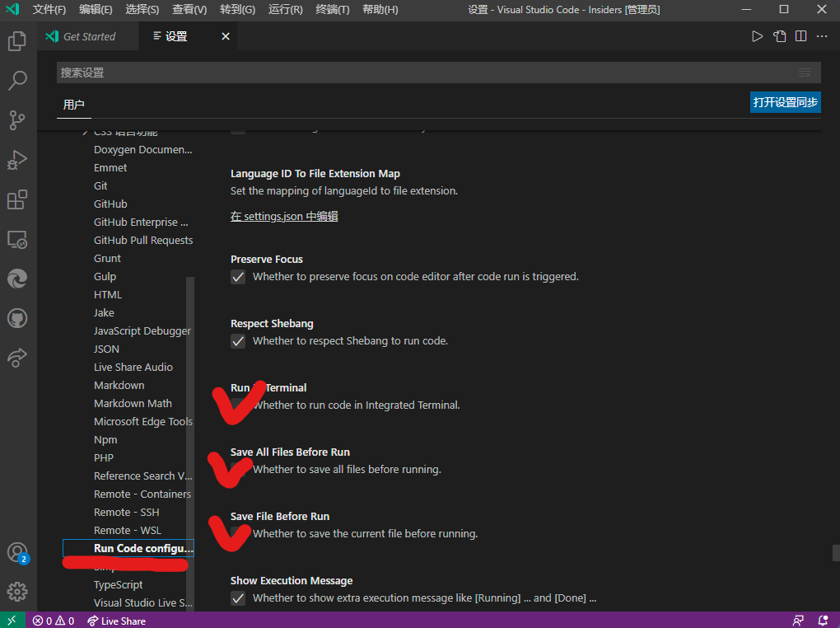840x628 pixels.
Task: Open the 终端(T) menu
Action: click(x=332, y=10)
